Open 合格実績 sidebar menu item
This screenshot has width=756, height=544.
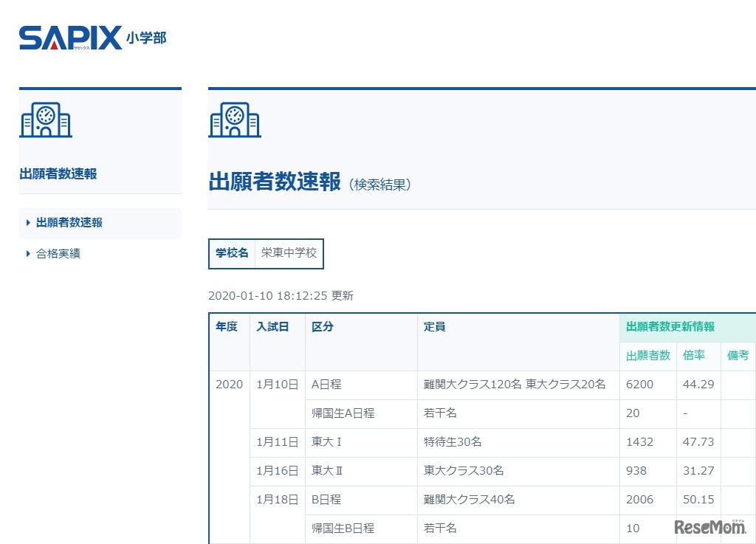coord(58,253)
